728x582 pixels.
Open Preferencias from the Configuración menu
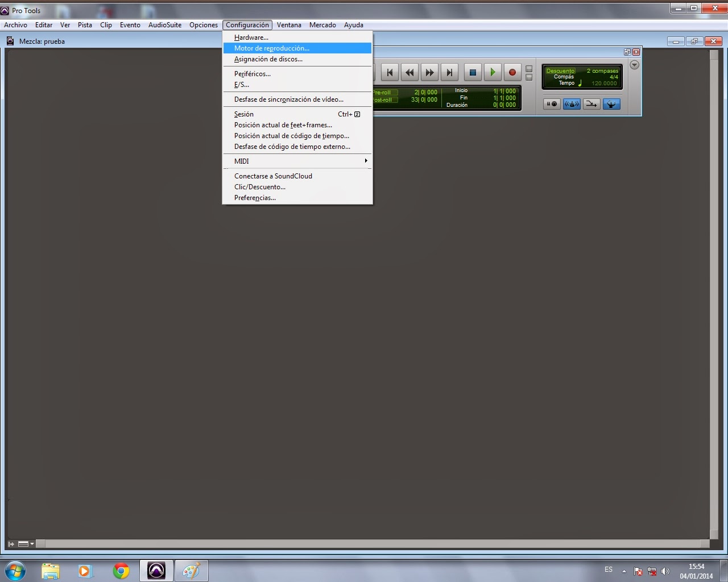(x=254, y=197)
